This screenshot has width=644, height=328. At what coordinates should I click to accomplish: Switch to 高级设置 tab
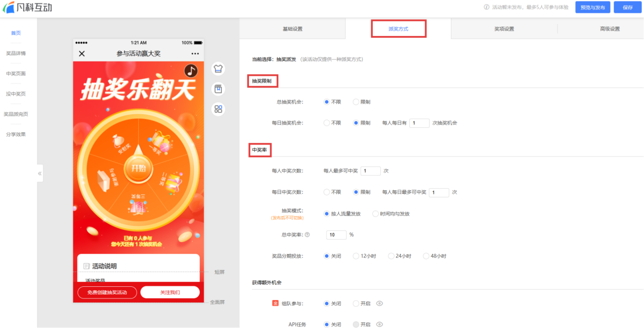pyautogui.click(x=609, y=29)
